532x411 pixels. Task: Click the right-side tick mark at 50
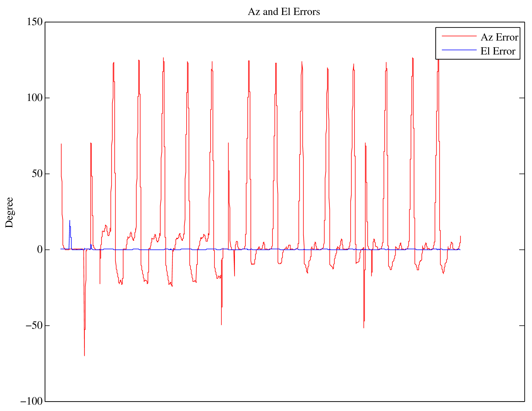[522, 174]
